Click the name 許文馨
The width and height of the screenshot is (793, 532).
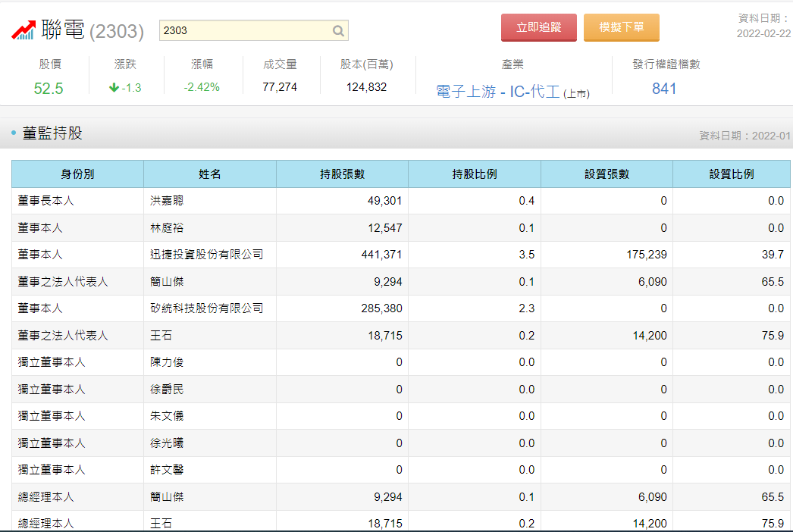[167, 470]
